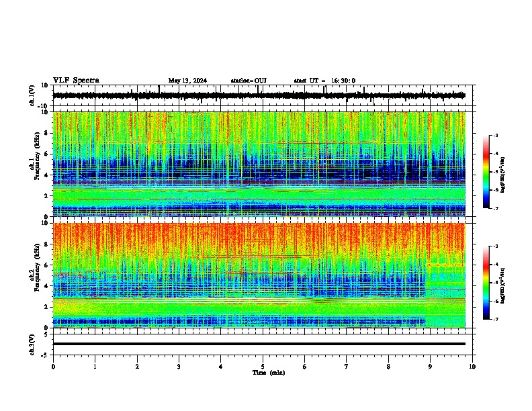Viewport: 532px width, 411px height.
Task: Click time axis tick label "5"
Action: click(x=263, y=367)
